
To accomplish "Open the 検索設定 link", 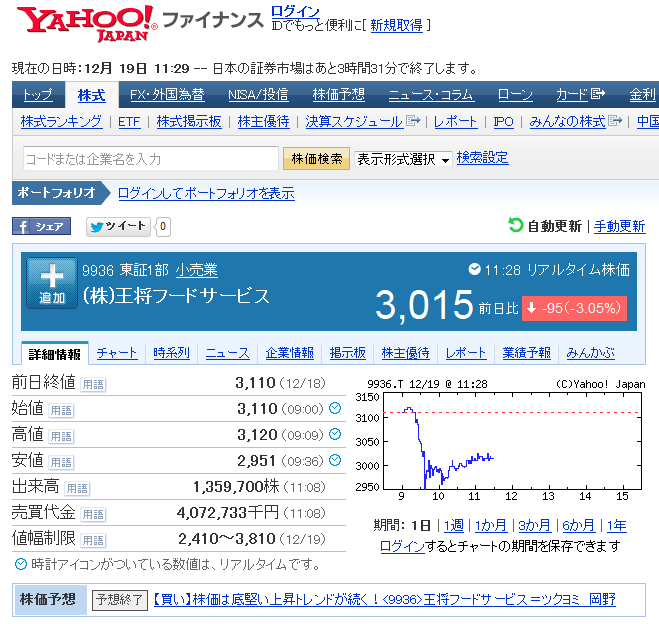I will click(x=482, y=158).
